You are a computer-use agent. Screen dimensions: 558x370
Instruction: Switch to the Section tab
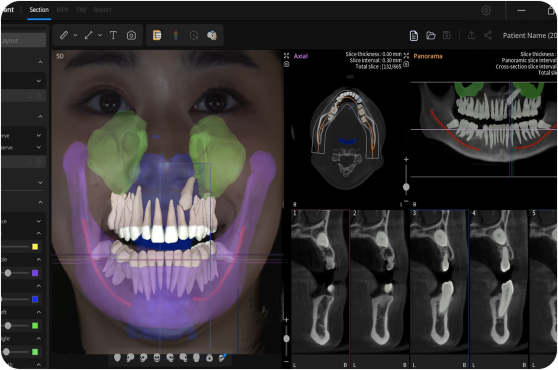[39, 10]
